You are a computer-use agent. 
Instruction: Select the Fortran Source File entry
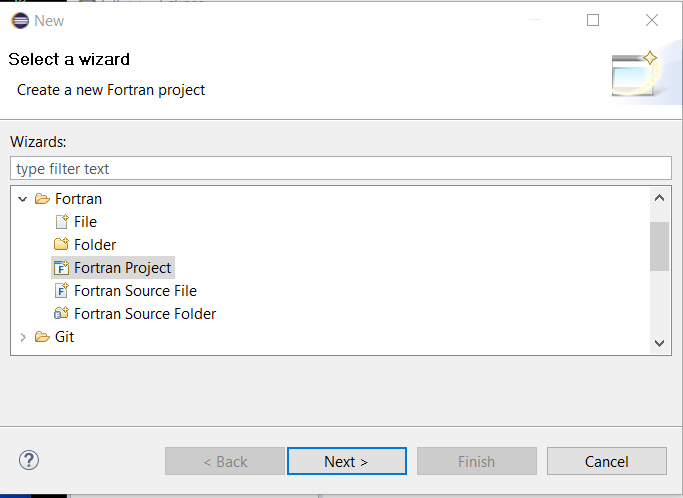point(135,291)
